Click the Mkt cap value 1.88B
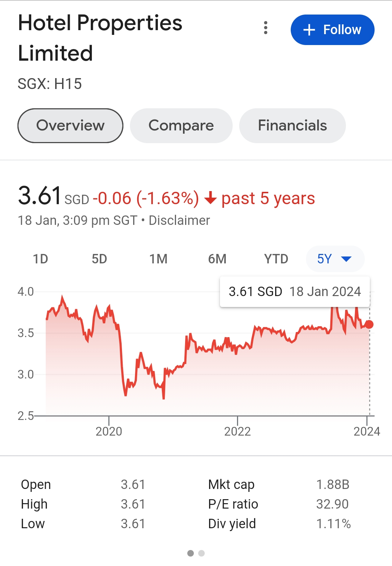The image size is (392, 566). [x=332, y=485]
